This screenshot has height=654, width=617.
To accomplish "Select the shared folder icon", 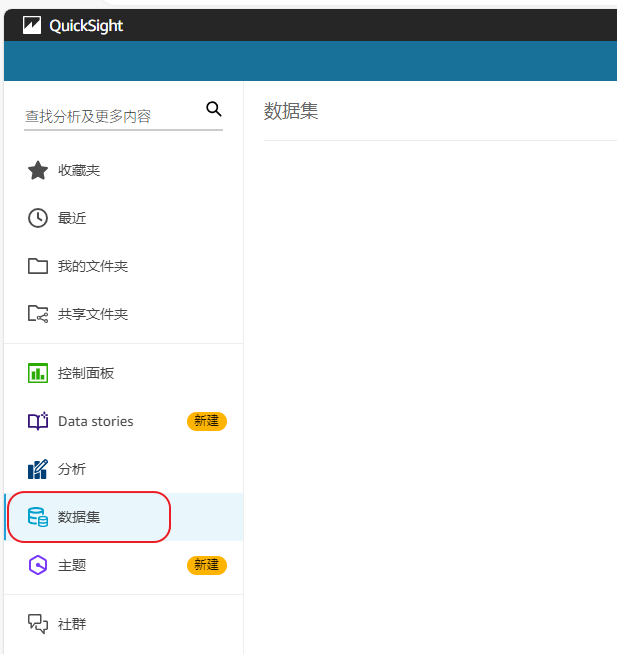I will click(38, 314).
